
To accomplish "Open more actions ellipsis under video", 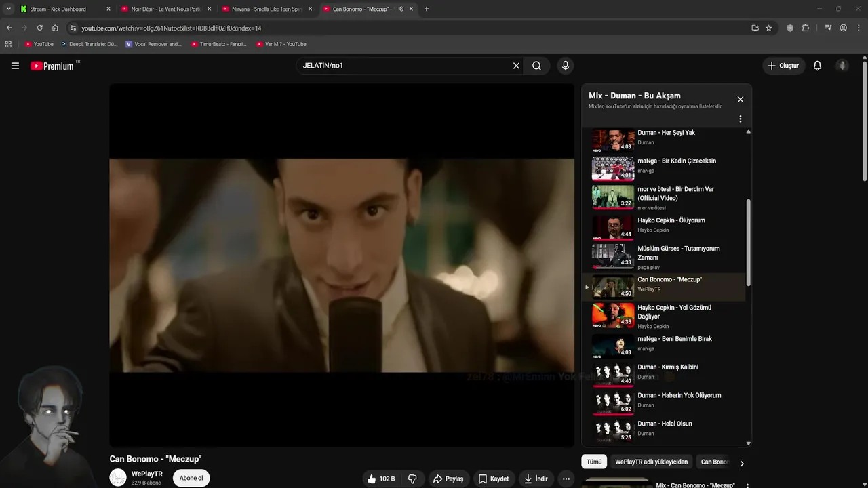I will [x=566, y=479].
